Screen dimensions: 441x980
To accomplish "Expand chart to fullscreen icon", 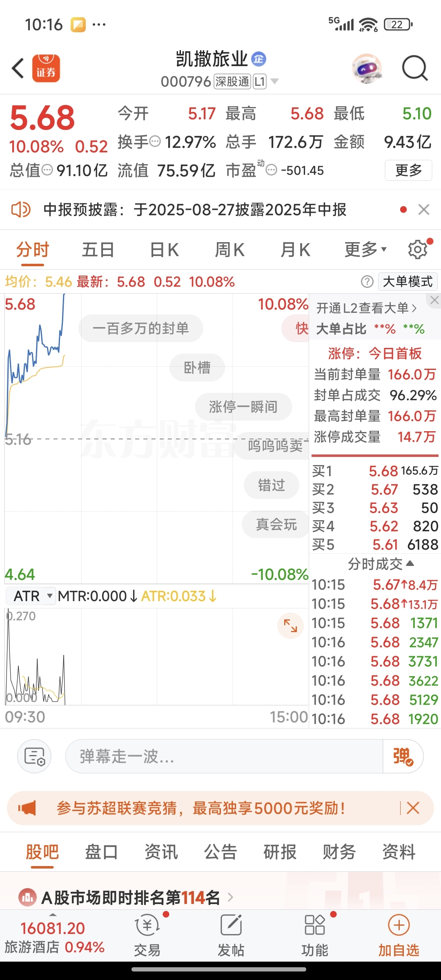I will pyautogui.click(x=290, y=626).
